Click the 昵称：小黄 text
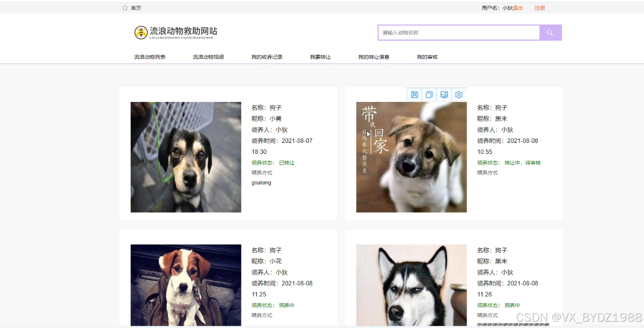The height and width of the screenshot is (328, 644). [266, 119]
